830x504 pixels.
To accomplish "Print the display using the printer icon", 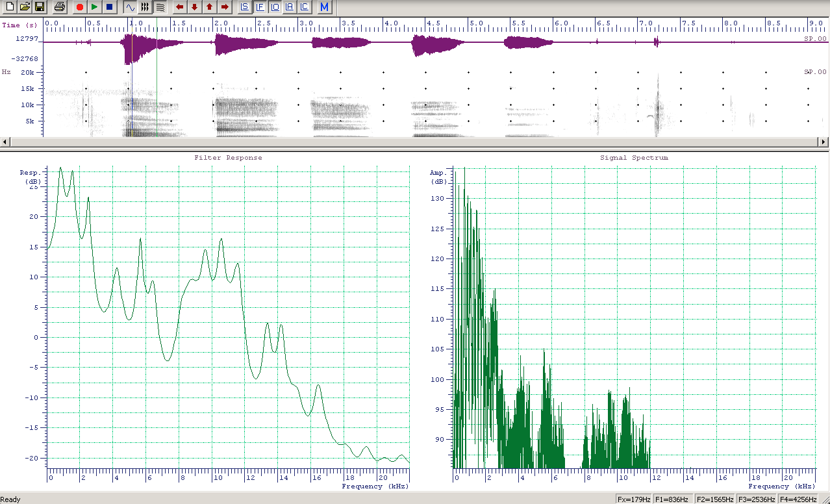I will pos(60,7).
